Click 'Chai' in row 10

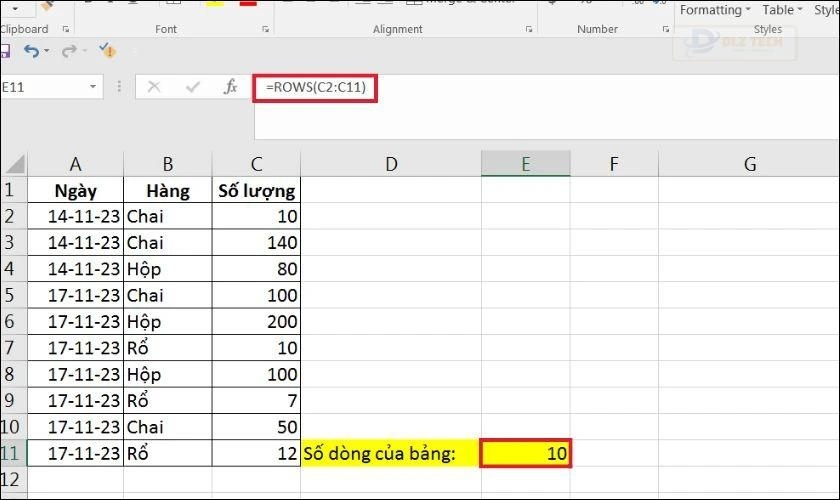pos(168,427)
